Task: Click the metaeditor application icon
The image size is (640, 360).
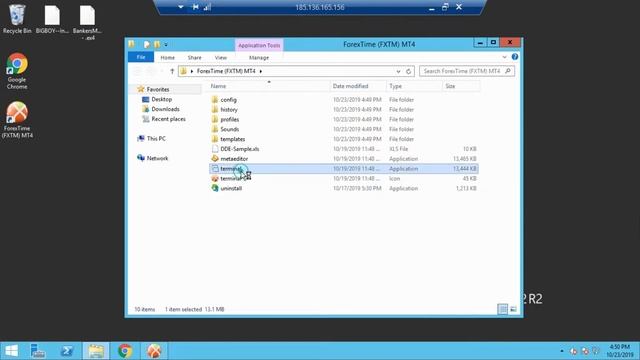Action: [x=215, y=159]
